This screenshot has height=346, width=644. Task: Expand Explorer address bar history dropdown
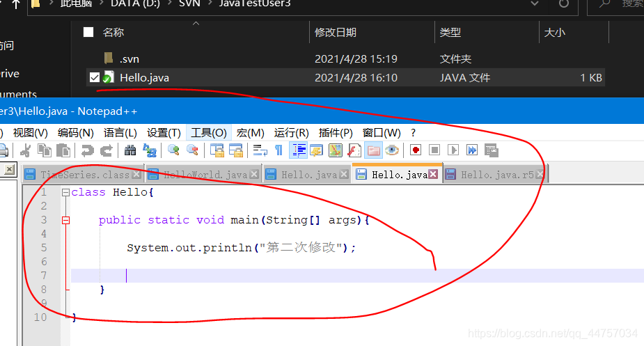(x=534, y=3)
